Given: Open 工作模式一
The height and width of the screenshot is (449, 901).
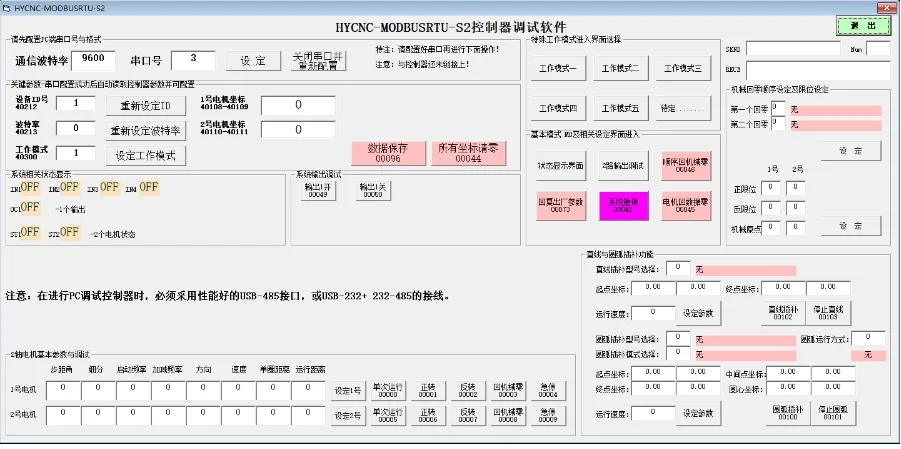Looking at the screenshot, I should tap(557, 68).
